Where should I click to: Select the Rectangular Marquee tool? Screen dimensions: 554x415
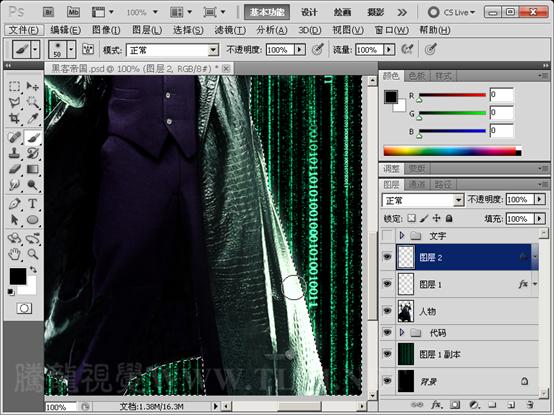[14, 86]
